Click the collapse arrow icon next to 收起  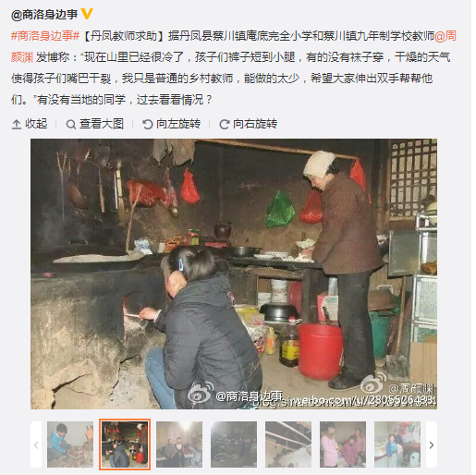click(16, 124)
